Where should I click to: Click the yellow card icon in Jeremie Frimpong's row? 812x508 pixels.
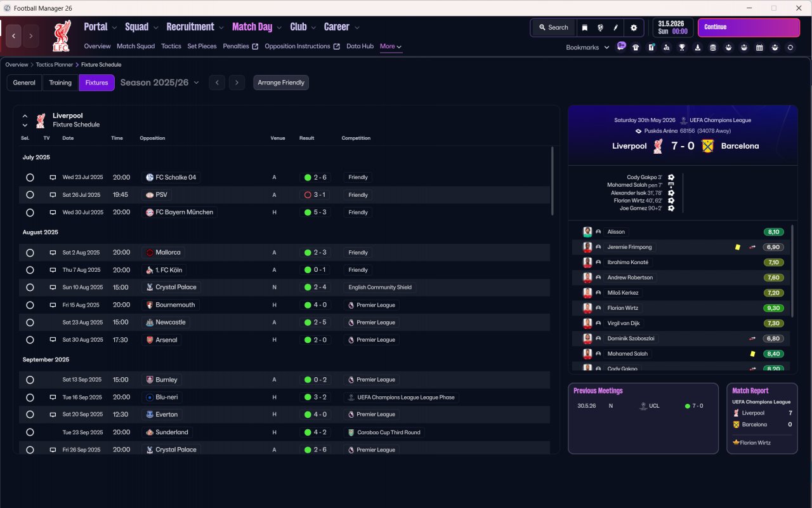coord(737,247)
